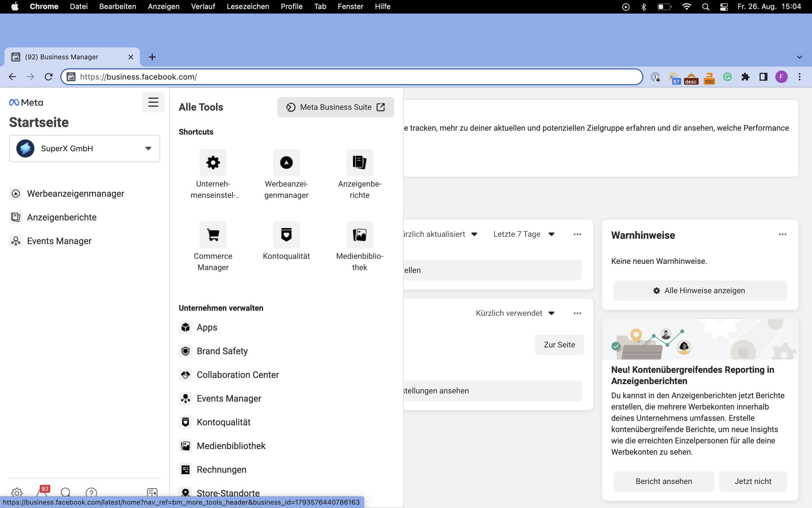812x508 pixels.
Task: Click Alle Hinweise anzeigen button
Action: 700,291
